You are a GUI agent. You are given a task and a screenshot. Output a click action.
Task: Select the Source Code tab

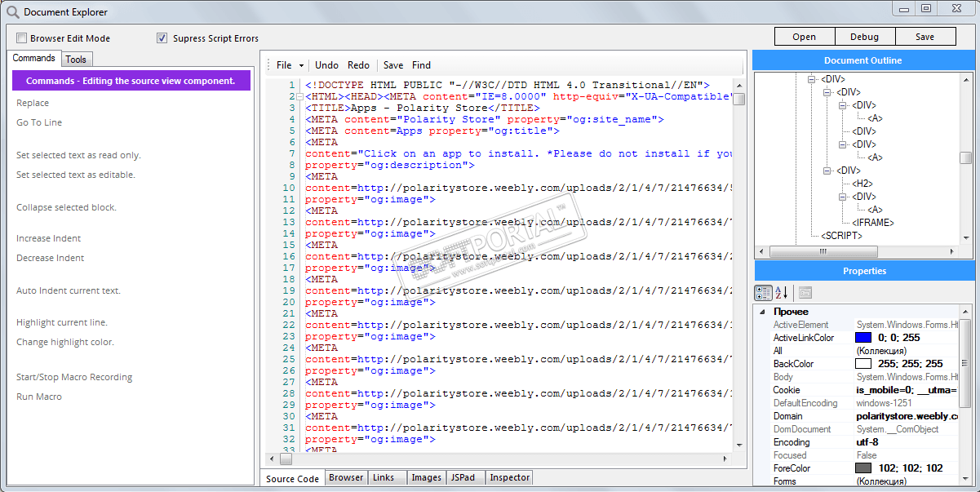coord(292,478)
